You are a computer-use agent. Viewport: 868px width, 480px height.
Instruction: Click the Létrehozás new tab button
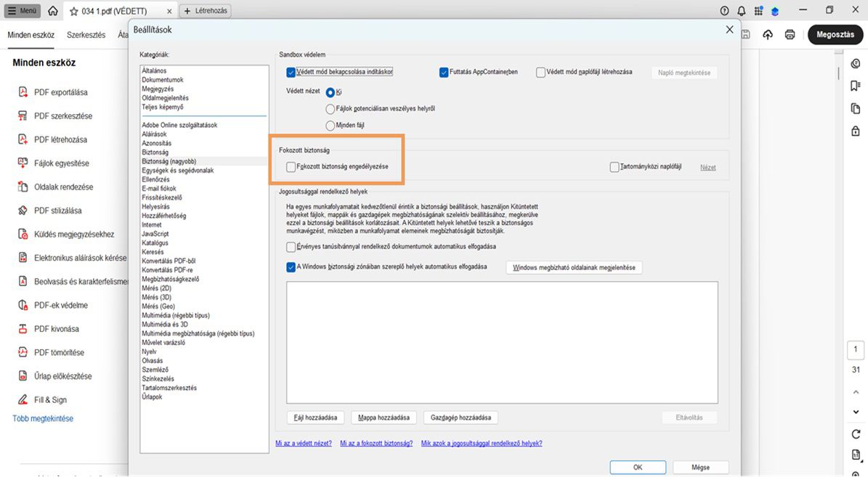tap(206, 10)
